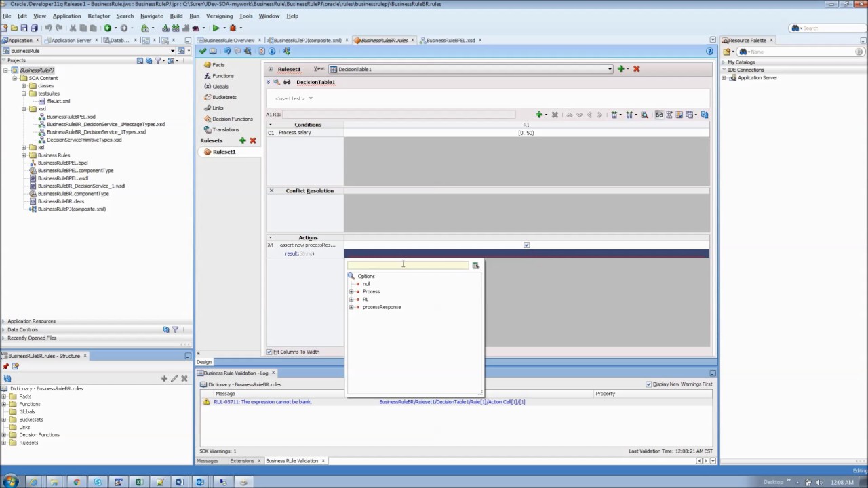Switch to Messages tab at bottom
The width and height of the screenshot is (868, 488).
click(207, 461)
